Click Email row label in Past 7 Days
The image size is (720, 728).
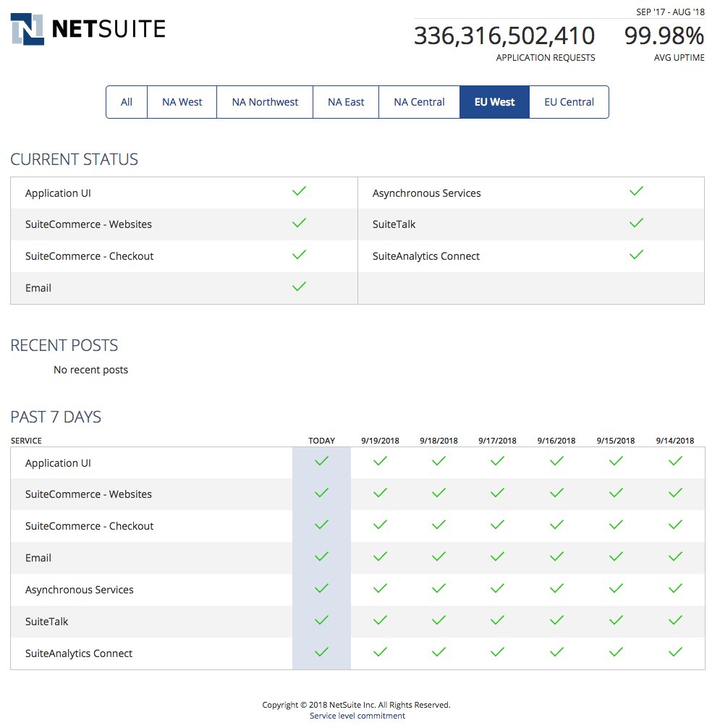coord(38,558)
